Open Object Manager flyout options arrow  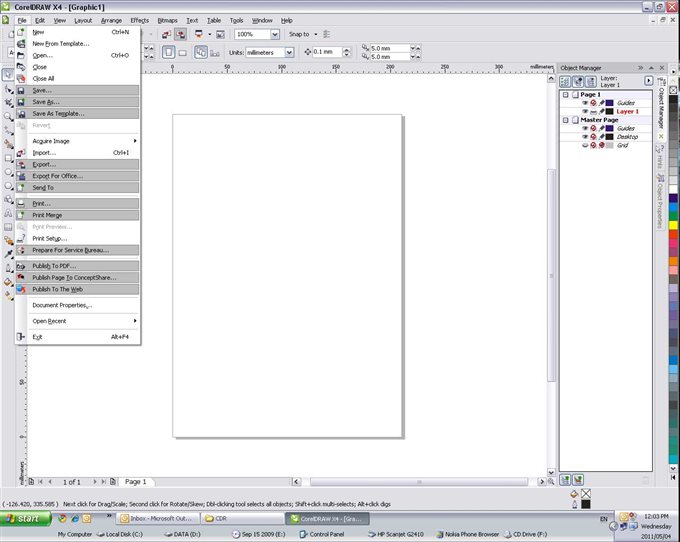649,81
